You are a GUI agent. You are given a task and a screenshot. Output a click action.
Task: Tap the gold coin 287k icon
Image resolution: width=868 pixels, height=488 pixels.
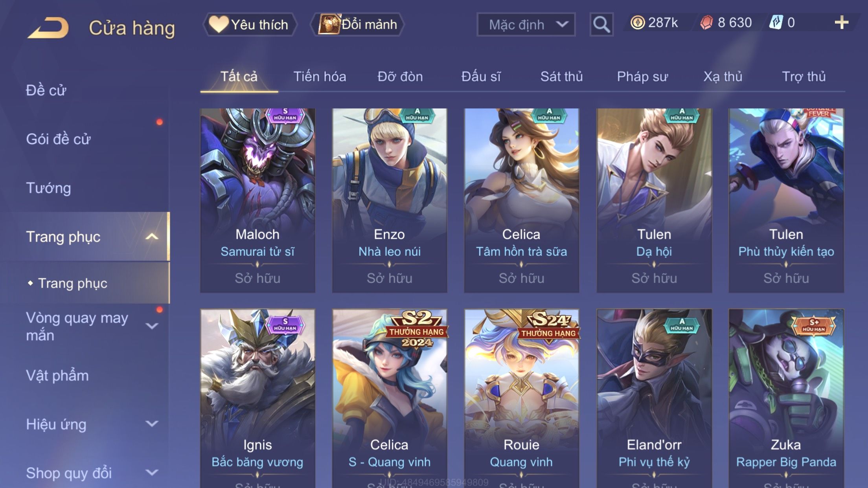click(x=637, y=23)
